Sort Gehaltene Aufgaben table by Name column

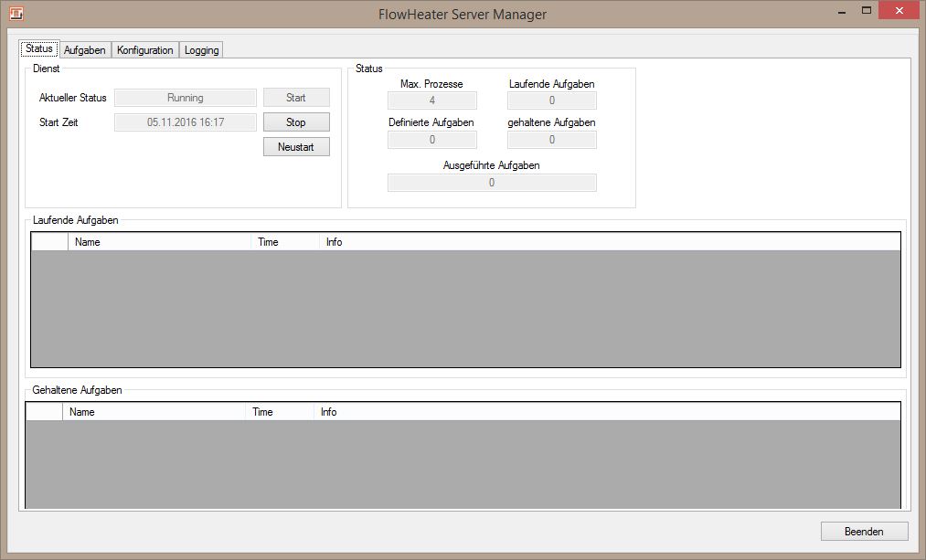154,412
